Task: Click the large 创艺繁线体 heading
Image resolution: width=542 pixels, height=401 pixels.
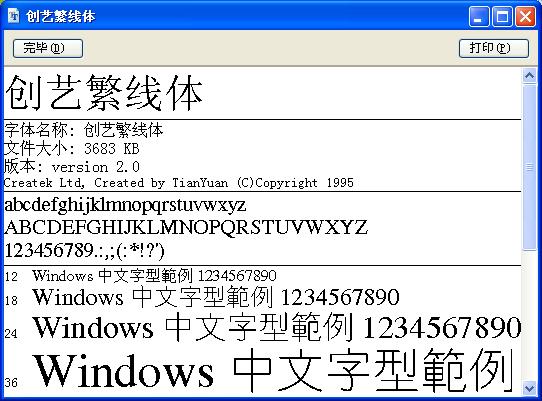Action: click(104, 93)
